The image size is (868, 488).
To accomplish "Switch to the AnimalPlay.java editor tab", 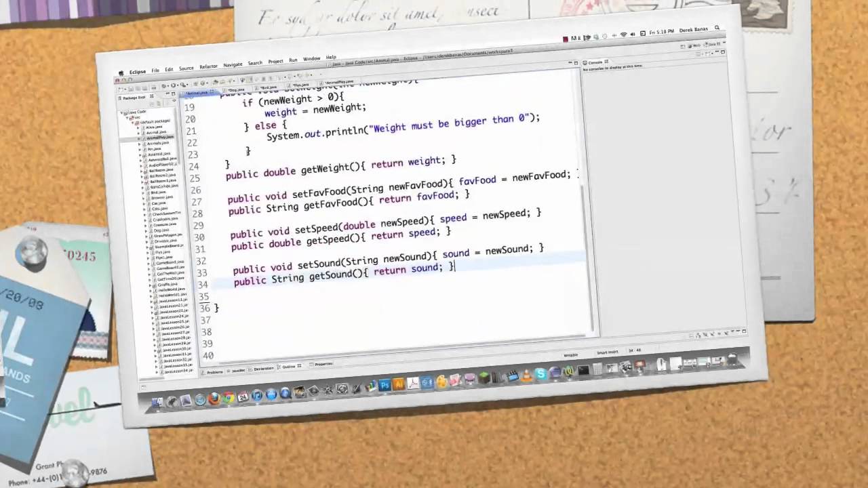I will [338, 82].
